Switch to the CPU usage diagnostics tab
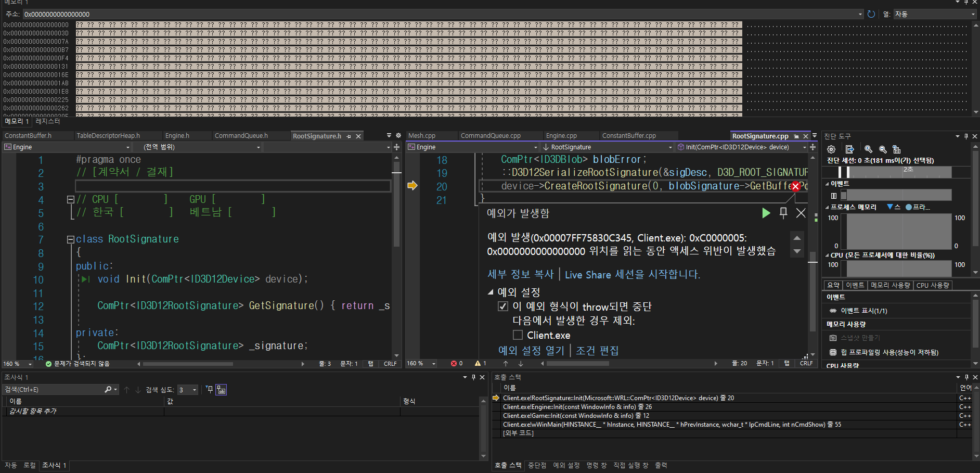The height and width of the screenshot is (473, 980). pos(933,285)
